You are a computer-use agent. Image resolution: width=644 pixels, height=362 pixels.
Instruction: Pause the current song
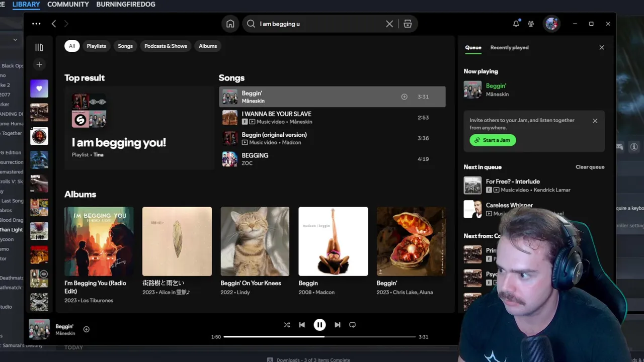tap(319, 325)
